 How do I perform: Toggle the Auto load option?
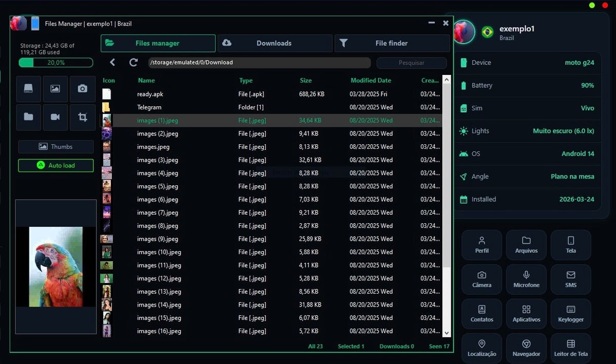pos(56,165)
